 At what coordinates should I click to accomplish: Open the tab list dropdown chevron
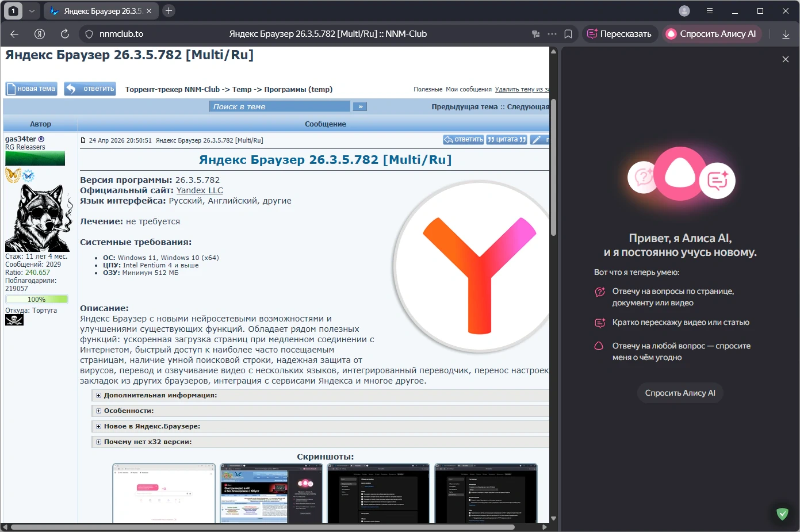pyautogui.click(x=32, y=11)
